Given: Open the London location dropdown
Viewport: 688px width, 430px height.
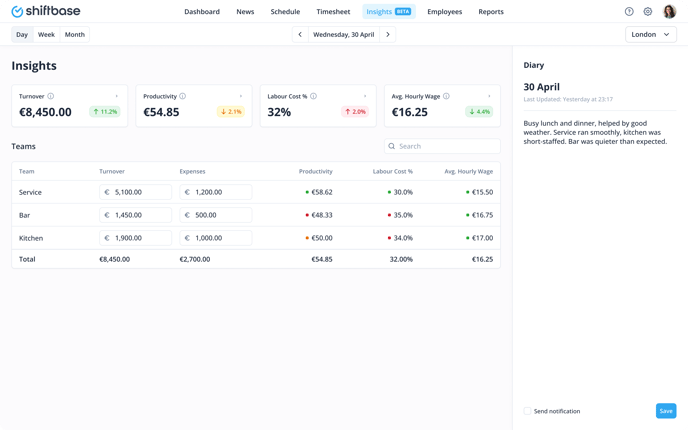Looking at the screenshot, I should (x=650, y=34).
